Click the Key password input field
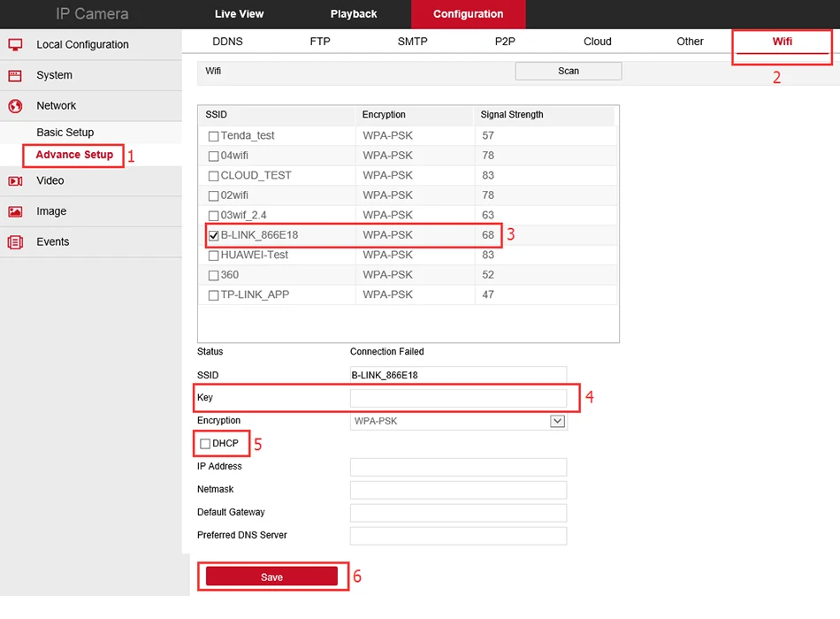This screenshot has width=840, height=619. [458, 398]
